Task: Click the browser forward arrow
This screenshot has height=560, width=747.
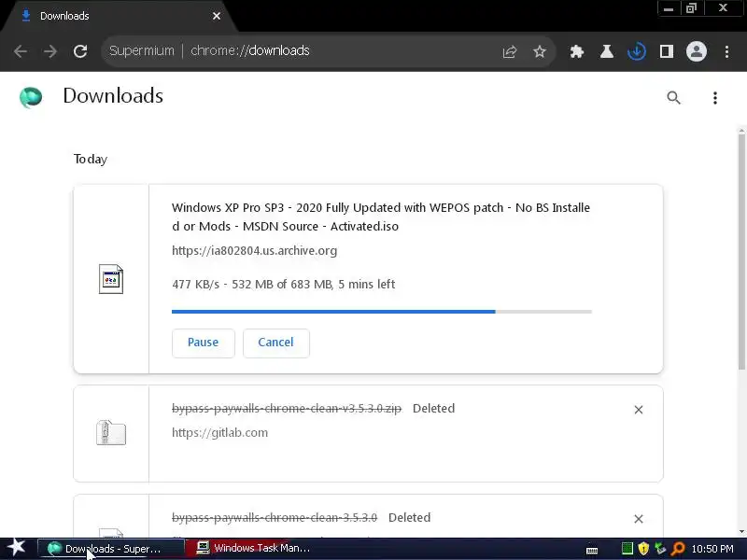Action: tap(50, 51)
